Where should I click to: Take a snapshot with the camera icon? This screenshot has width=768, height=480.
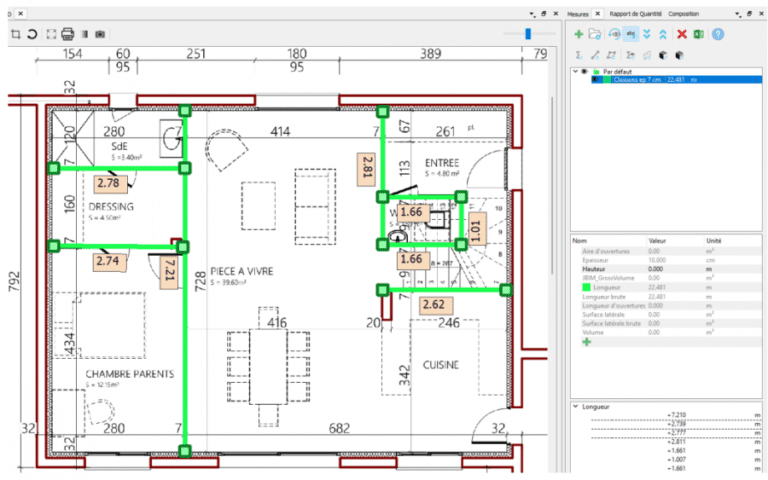(x=100, y=34)
